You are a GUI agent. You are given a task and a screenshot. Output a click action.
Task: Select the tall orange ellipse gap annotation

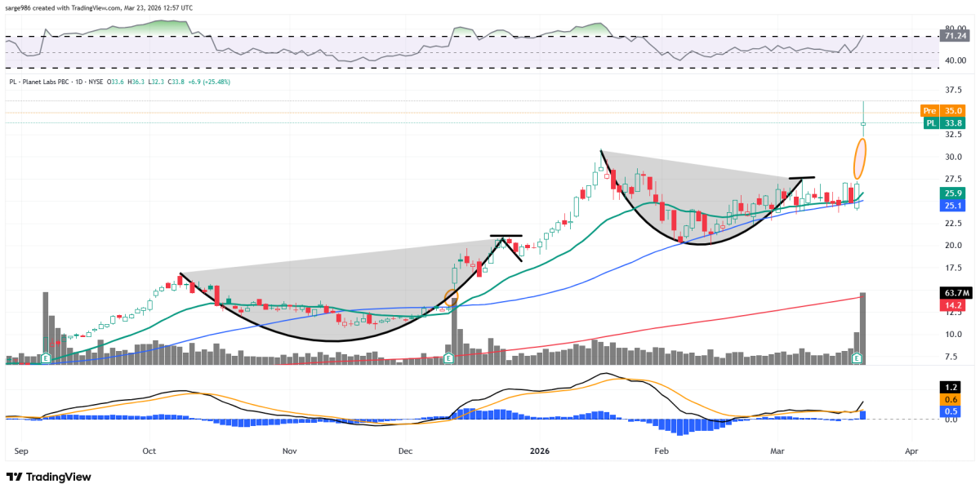860,158
